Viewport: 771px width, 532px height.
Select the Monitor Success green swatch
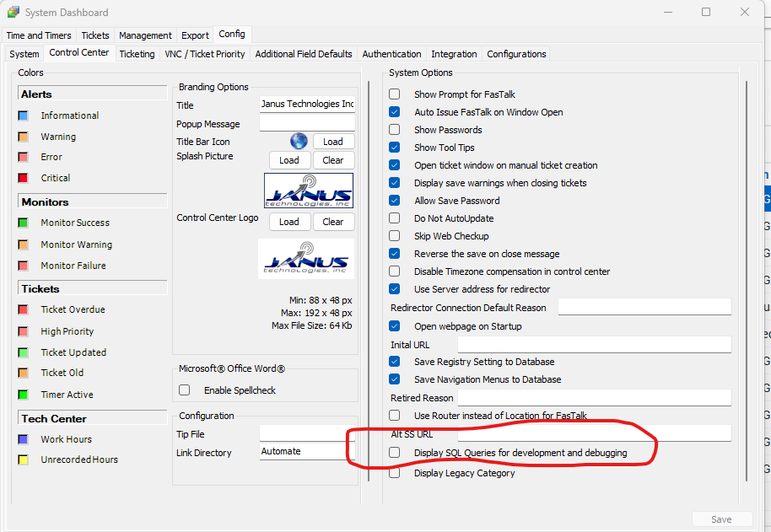[24, 223]
